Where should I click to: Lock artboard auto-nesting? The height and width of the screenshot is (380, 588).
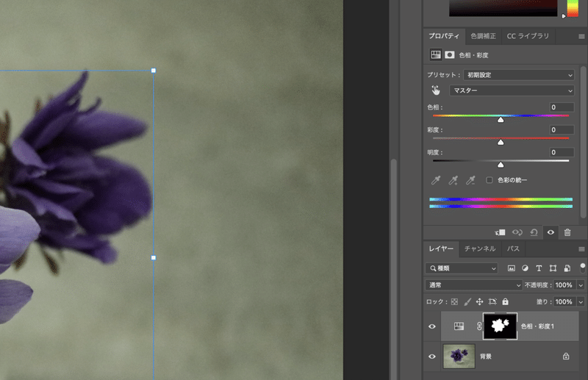pyautogui.click(x=492, y=301)
